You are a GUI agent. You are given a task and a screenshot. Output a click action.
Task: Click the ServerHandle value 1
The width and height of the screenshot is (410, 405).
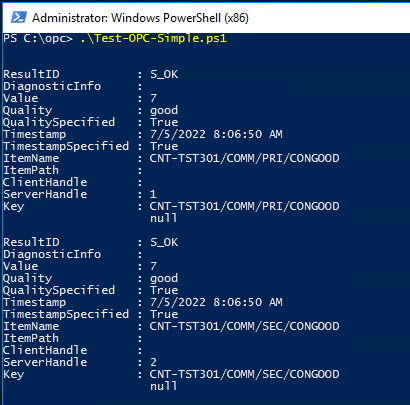[153, 194]
